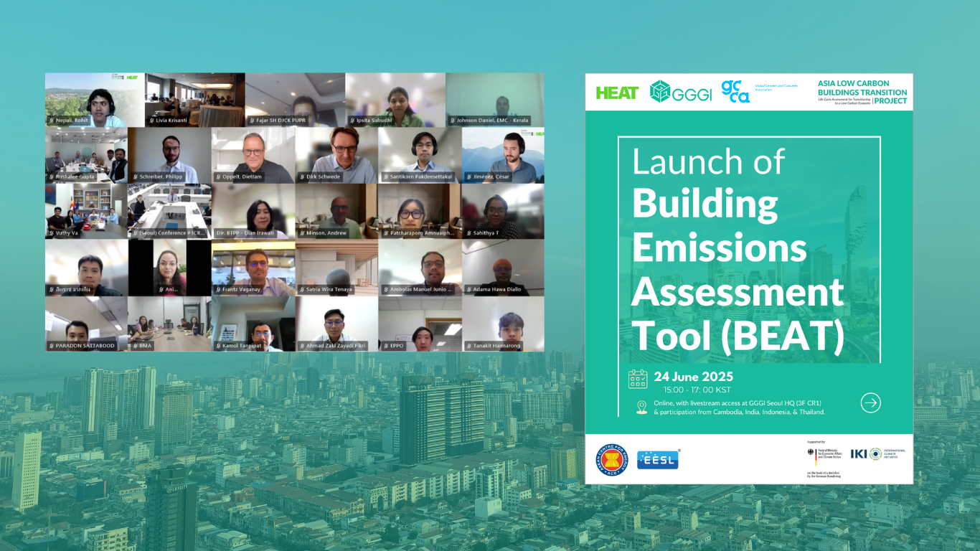Click the location pin icon
This screenshot has width=980, height=551.
(x=641, y=408)
